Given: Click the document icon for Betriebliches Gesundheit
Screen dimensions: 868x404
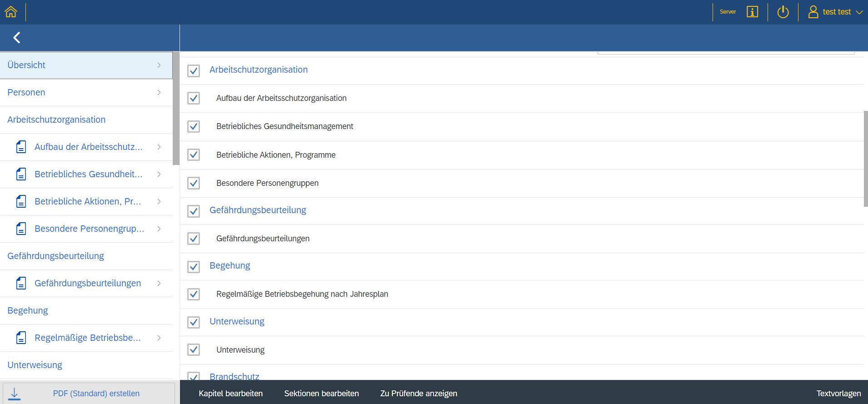Looking at the screenshot, I should [21, 174].
